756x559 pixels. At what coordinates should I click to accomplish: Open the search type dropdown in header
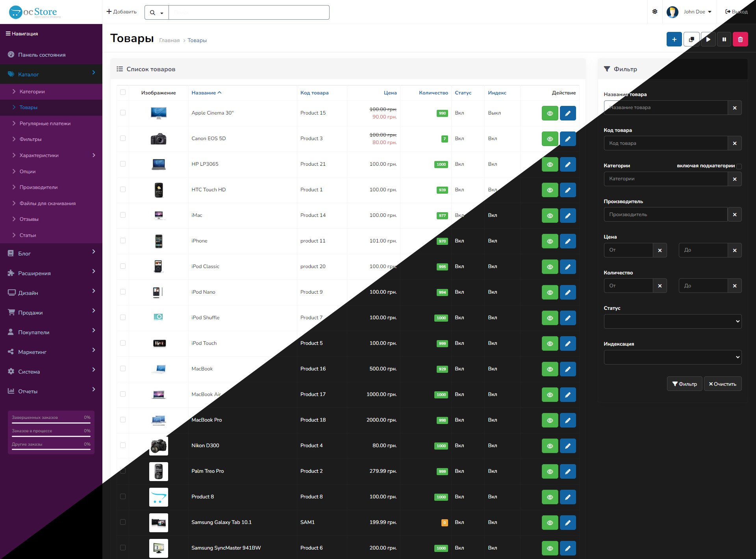click(156, 13)
